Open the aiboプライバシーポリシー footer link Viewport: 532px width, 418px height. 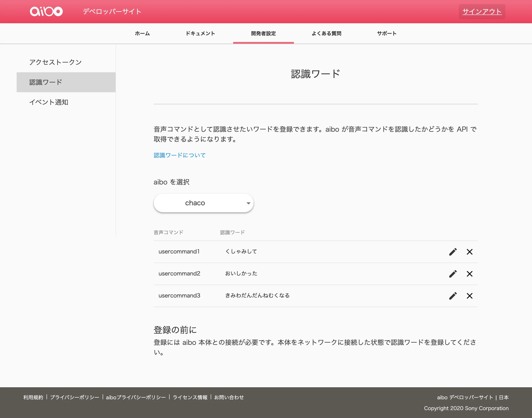[136, 397]
